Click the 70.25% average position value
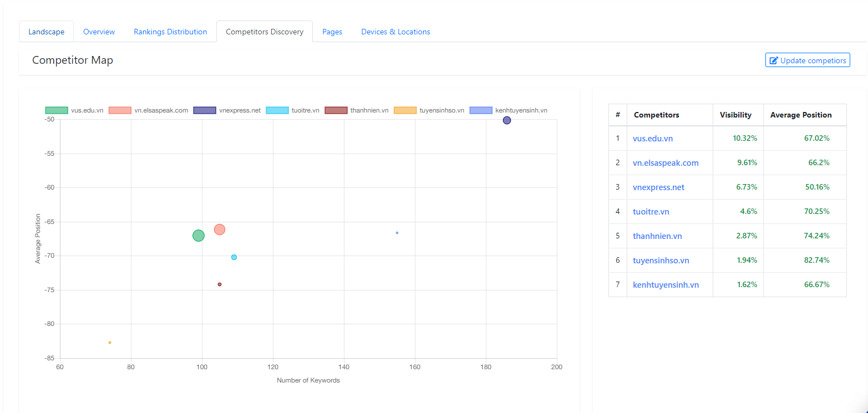The width and height of the screenshot is (868, 413). (817, 212)
